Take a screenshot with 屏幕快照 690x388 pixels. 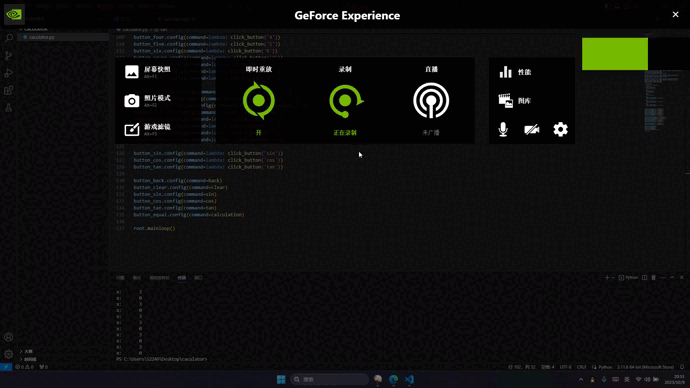[148, 72]
